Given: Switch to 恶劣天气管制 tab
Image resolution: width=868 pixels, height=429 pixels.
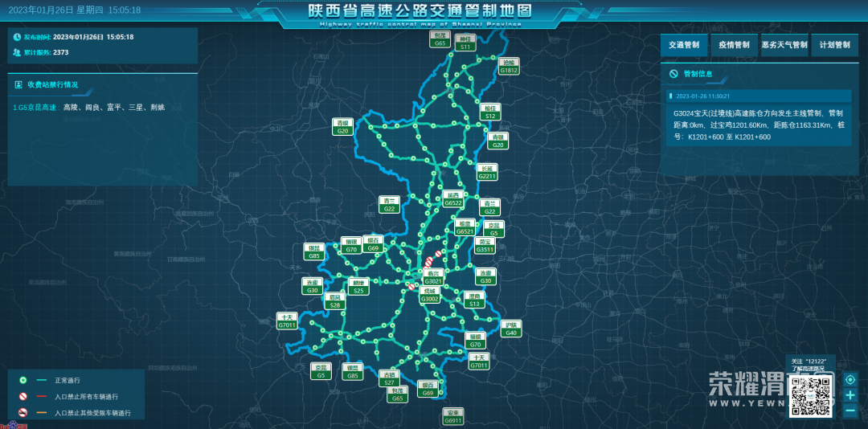Looking at the screenshot, I should pyautogui.click(x=784, y=45).
